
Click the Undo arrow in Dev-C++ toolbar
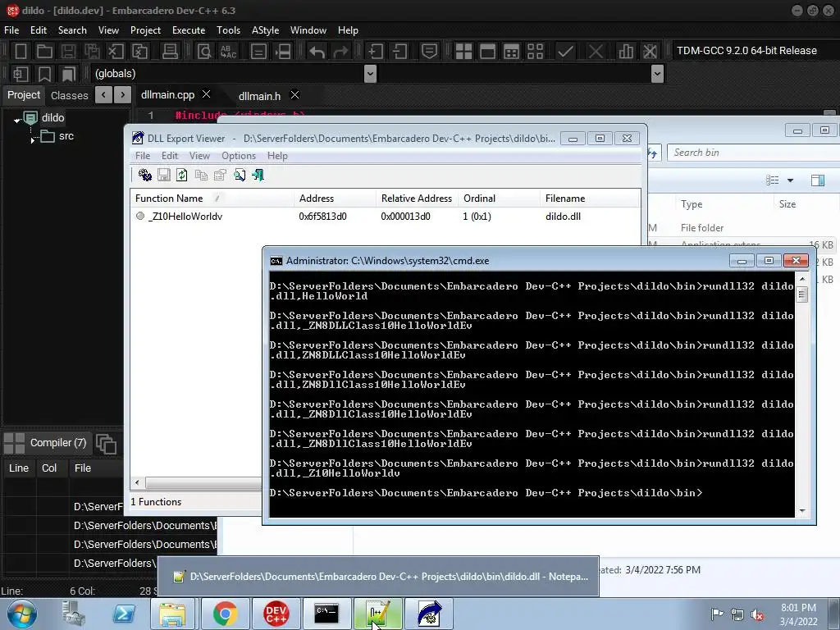(x=317, y=52)
